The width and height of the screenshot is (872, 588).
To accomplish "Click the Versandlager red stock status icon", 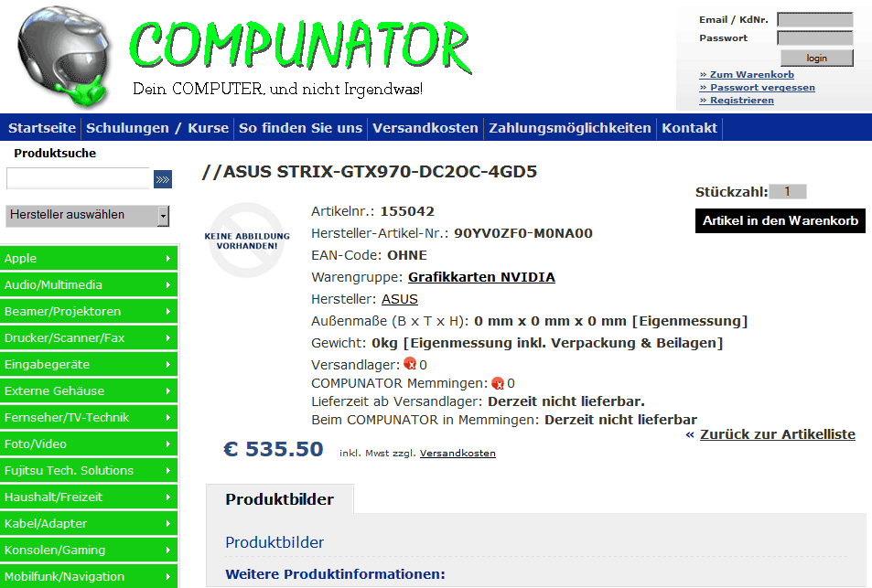I will (410, 364).
